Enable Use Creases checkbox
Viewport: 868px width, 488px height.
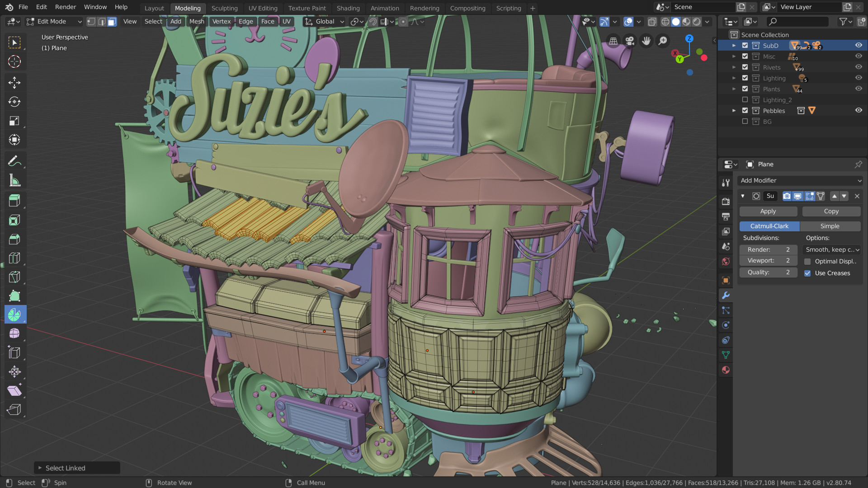click(808, 273)
